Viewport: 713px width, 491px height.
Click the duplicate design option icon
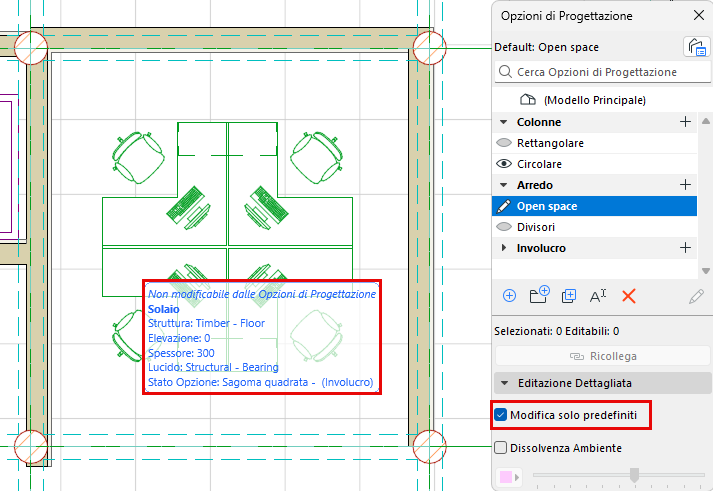(x=569, y=296)
